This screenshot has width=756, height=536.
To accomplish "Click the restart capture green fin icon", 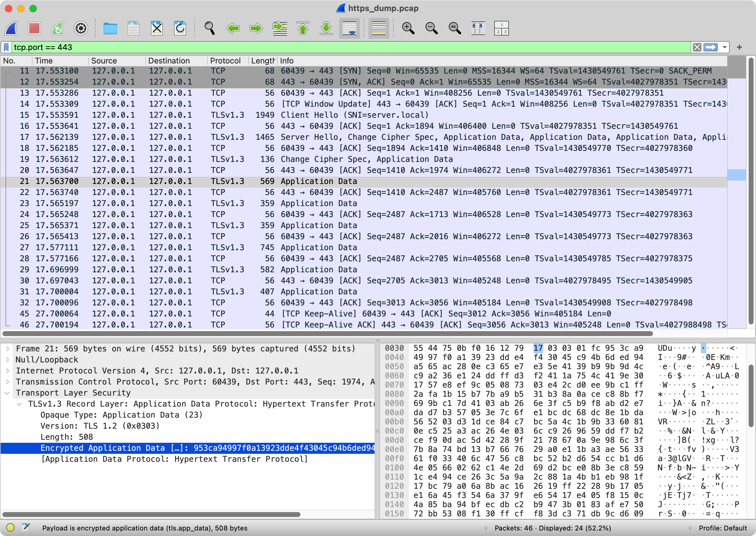I will coord(57,29).
